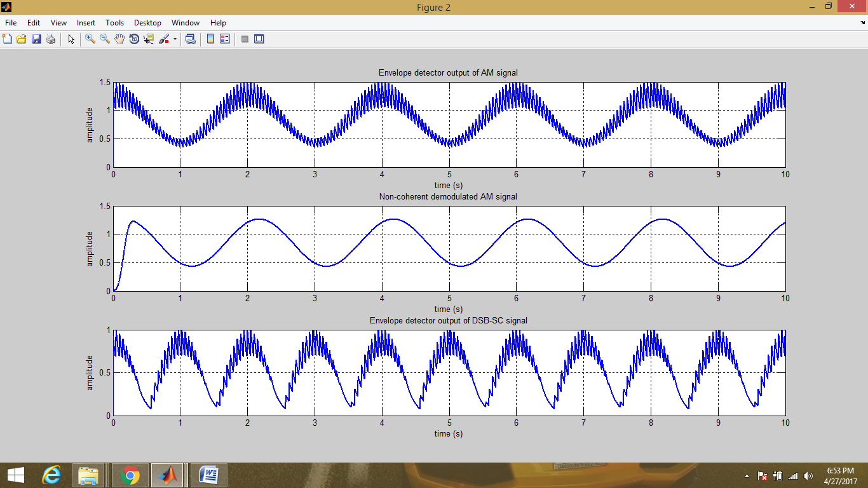
Task: Create a new figure with toolbar icon
Action: click(7, 39)
